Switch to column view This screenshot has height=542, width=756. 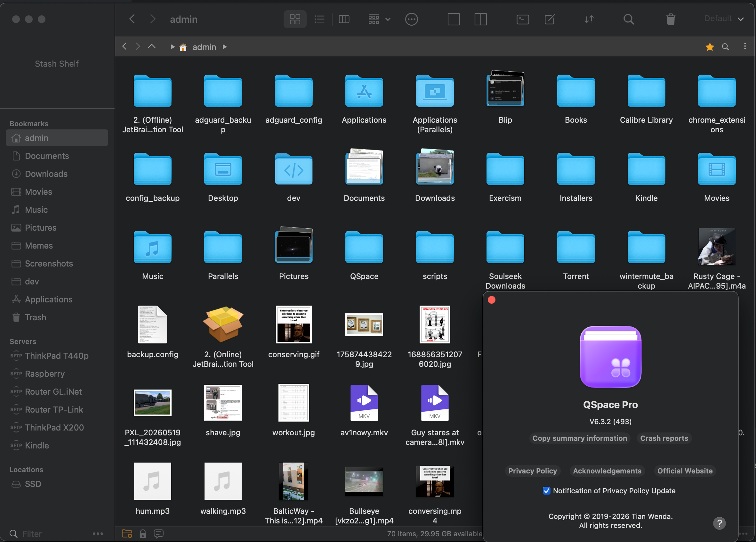click(344, 19)
